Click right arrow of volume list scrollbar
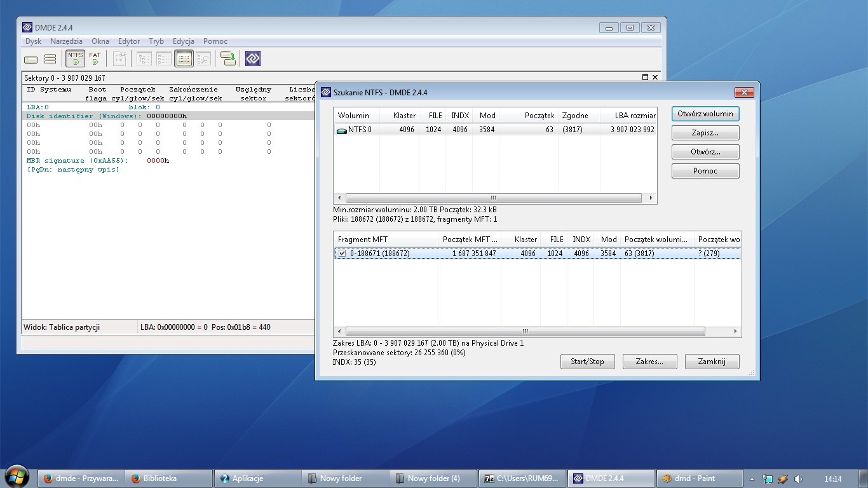Viewport: 868px width, 488px height. point(651,198)
